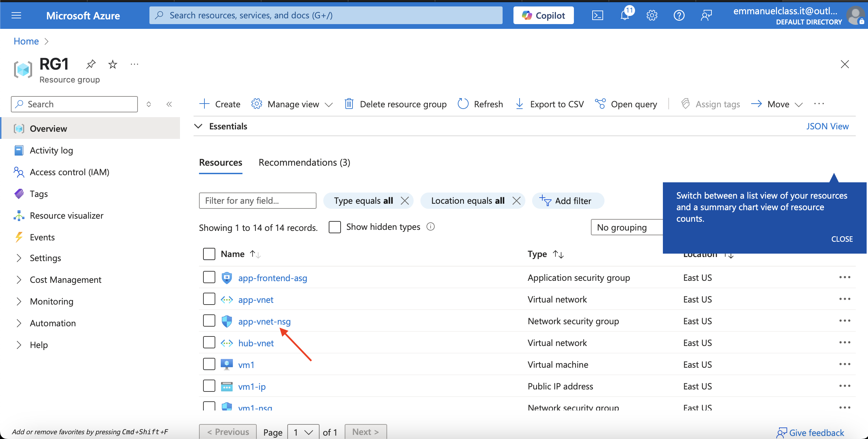This screenshot has width=868, height=439.
Task: Open Overview in left menu
Action: click(90, 128)
